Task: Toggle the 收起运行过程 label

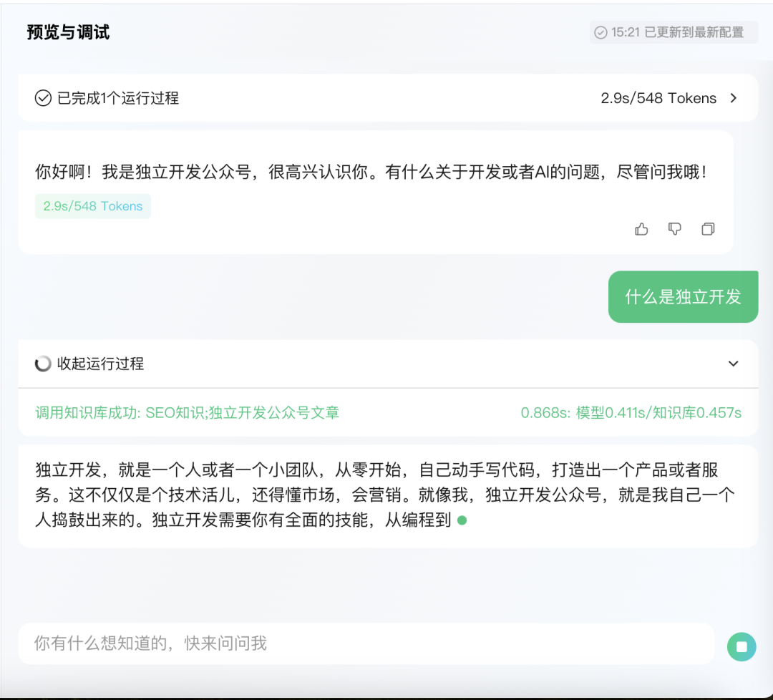Action: pyautogui.click(x=100, y=364)
